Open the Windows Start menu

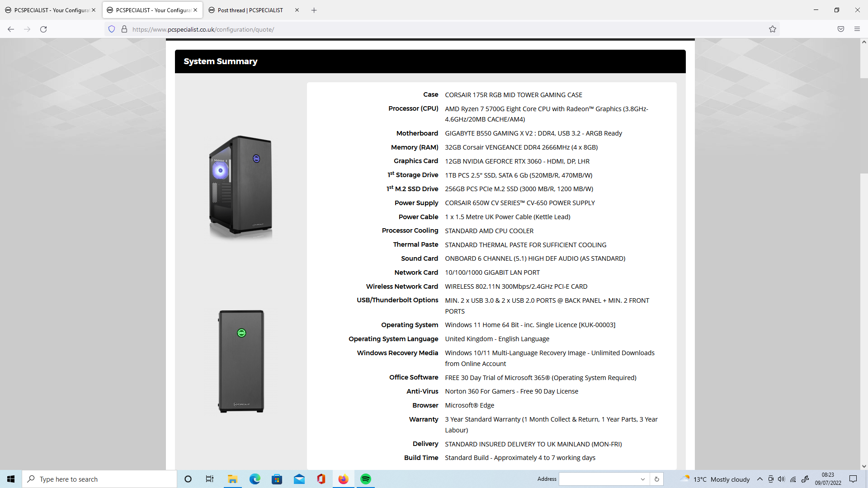[x=11, y=479]
